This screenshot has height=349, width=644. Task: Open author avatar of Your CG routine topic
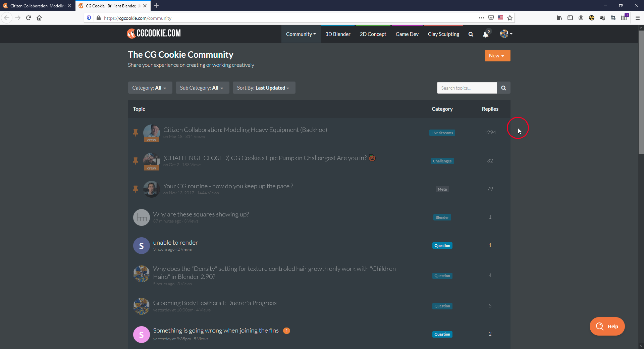152,189
